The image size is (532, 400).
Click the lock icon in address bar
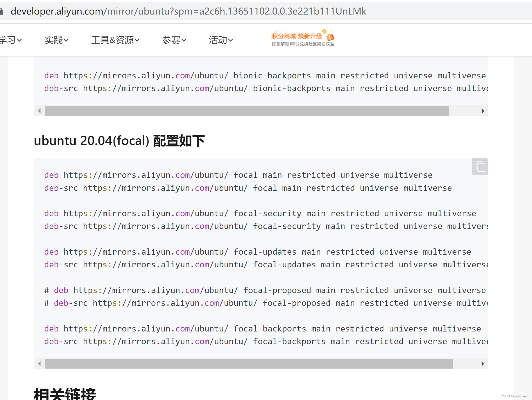coord(1,11)
